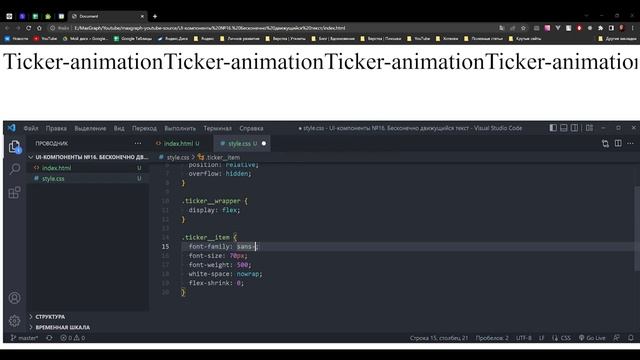Click Строка 15, столбец 21 in status bar
The width and height of the screenshot is (640, 360).
(439, 338)
